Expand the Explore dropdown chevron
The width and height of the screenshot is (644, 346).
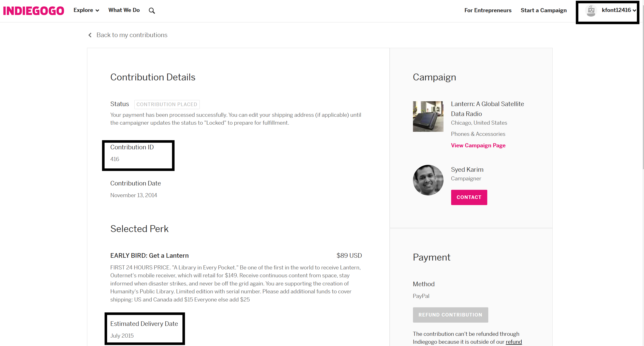point(97,10)
